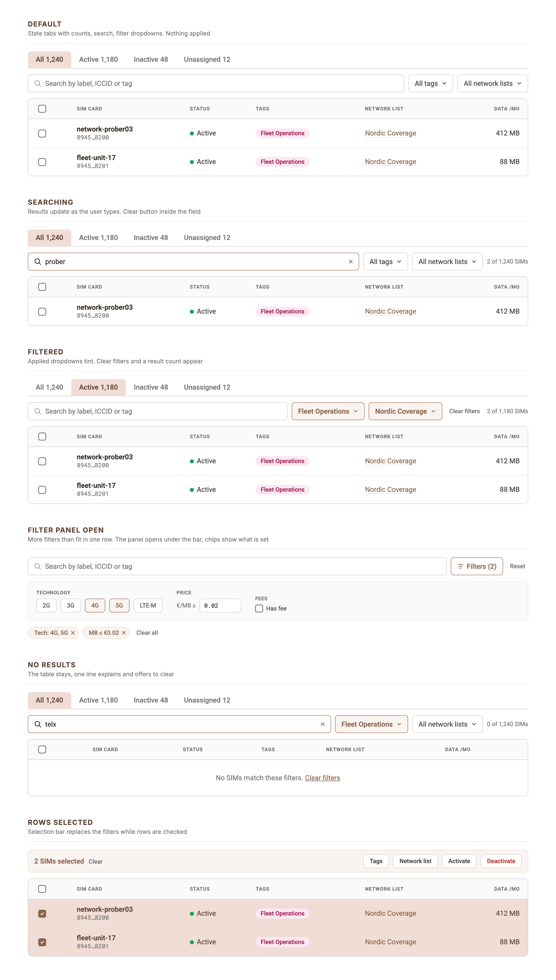Viewport: 556px width, 980px height.
Task: Click the bulk 'Network list' button
Action: 415,861
